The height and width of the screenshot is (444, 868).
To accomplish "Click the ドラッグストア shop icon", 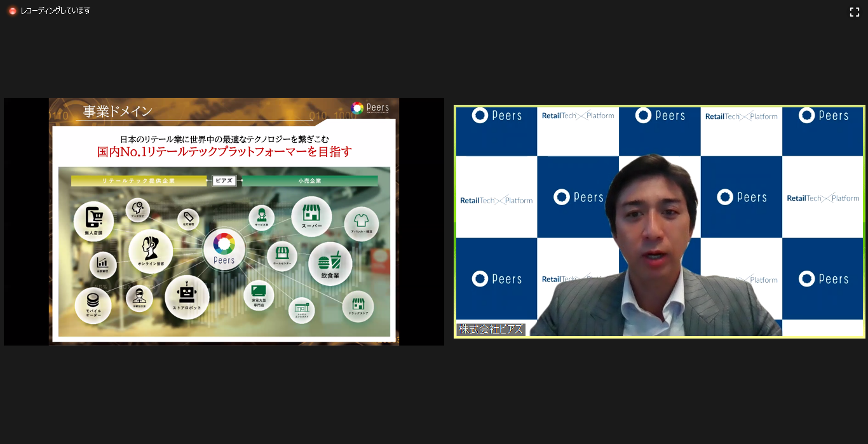I will [358, 306].
